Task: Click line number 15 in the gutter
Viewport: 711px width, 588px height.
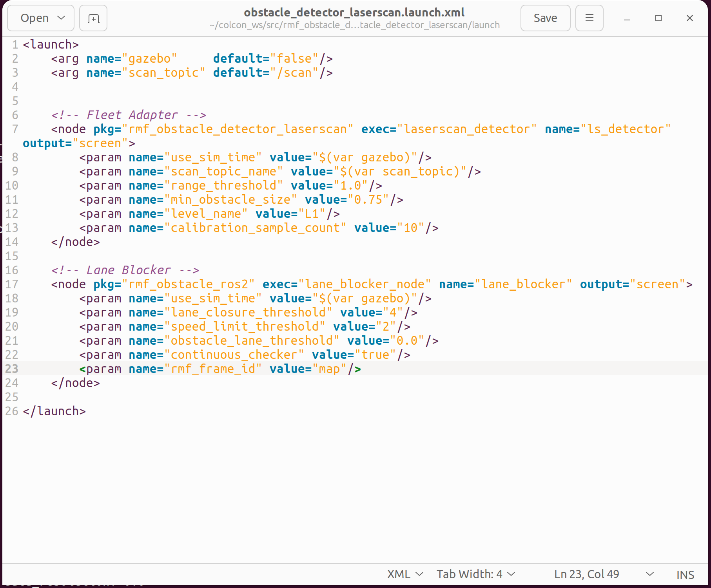Action: click(x=11, y=256)
